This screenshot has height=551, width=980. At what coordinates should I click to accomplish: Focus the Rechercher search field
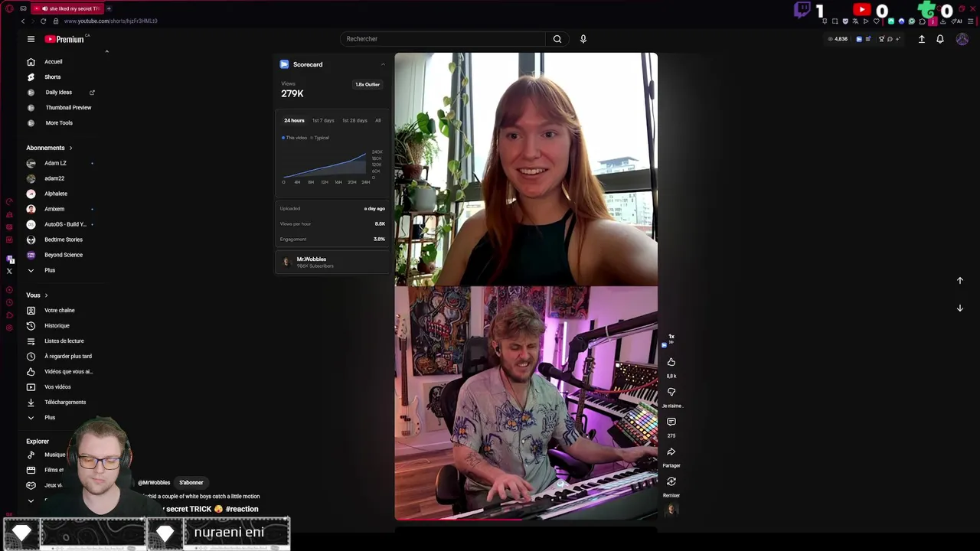(x=444, y=39)
